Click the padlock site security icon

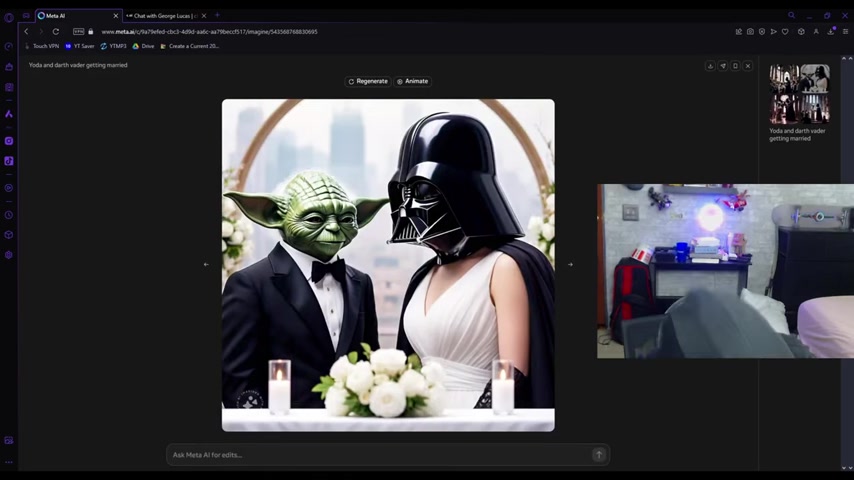[91, 32]
